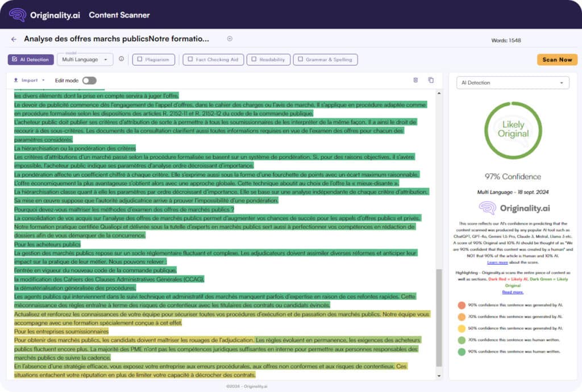Click the line starting 'Pourquoi devez-vous maîtriser'
This screenshot has width=582, height=392.
[x=124, y=209]
